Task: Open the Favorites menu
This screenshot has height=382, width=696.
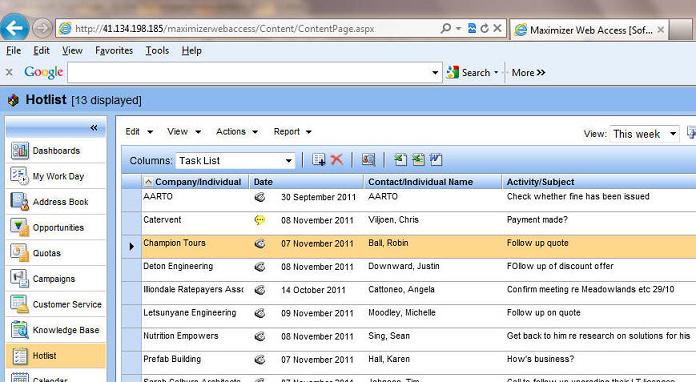Action: (114, 51)
